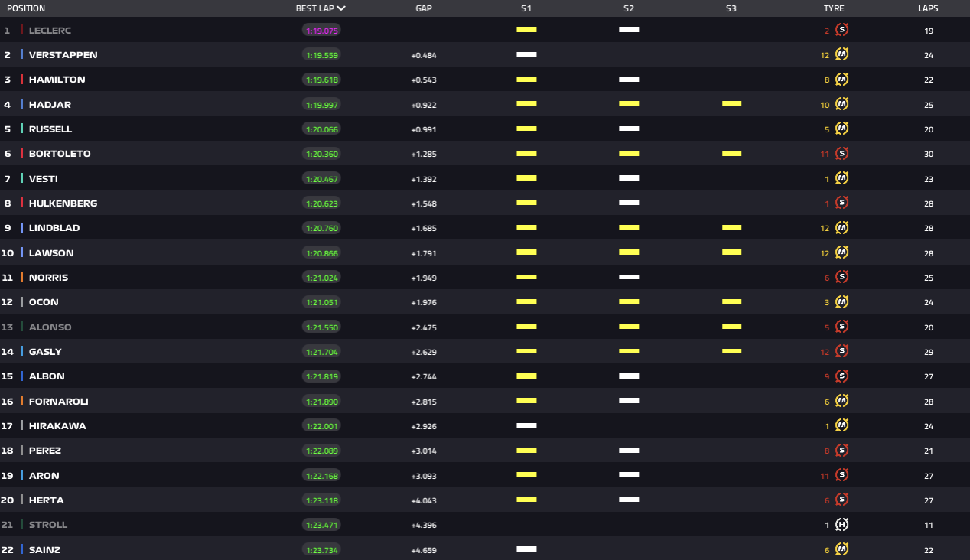
Task: Select driver name VERSTAPPEN
Action: pos(63,55)
